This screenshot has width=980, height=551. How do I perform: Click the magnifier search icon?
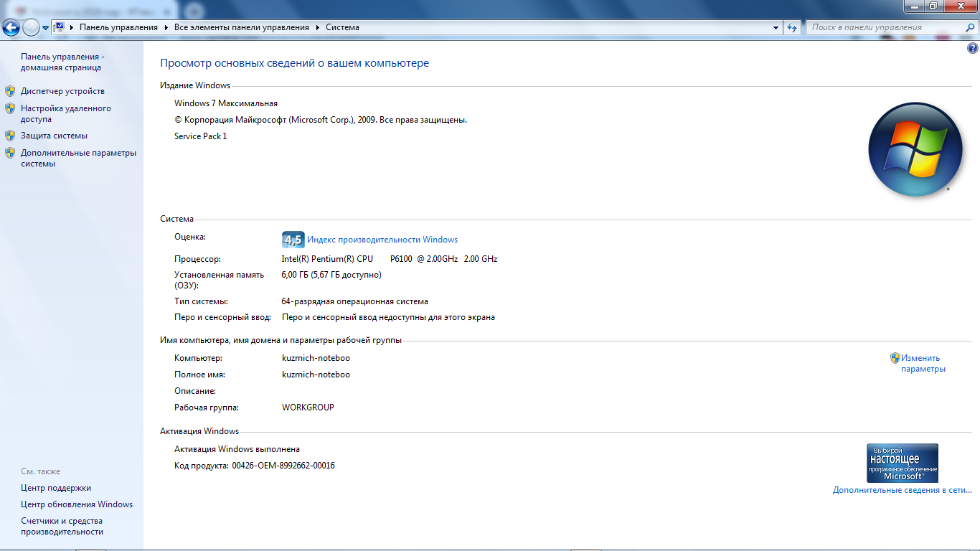click(969, 27)
